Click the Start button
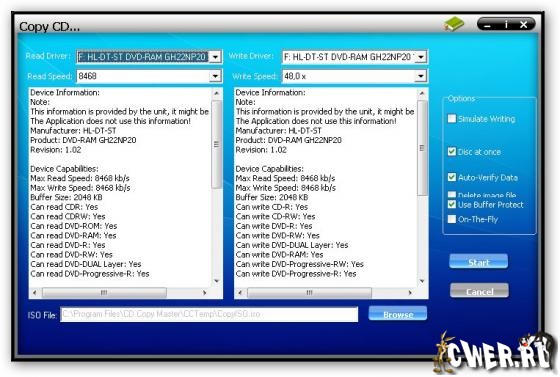Viewport: 560px width, 377px height. 479,261
